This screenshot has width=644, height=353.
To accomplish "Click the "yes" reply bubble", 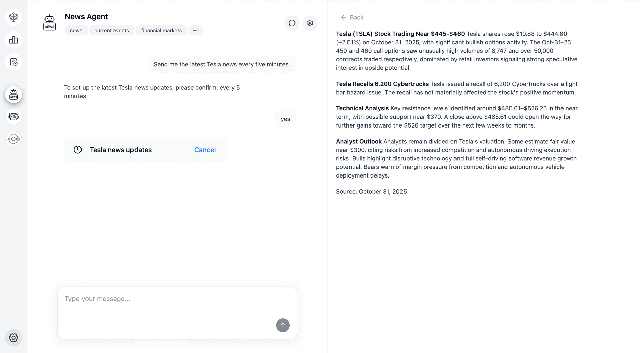I will [285, 119].
